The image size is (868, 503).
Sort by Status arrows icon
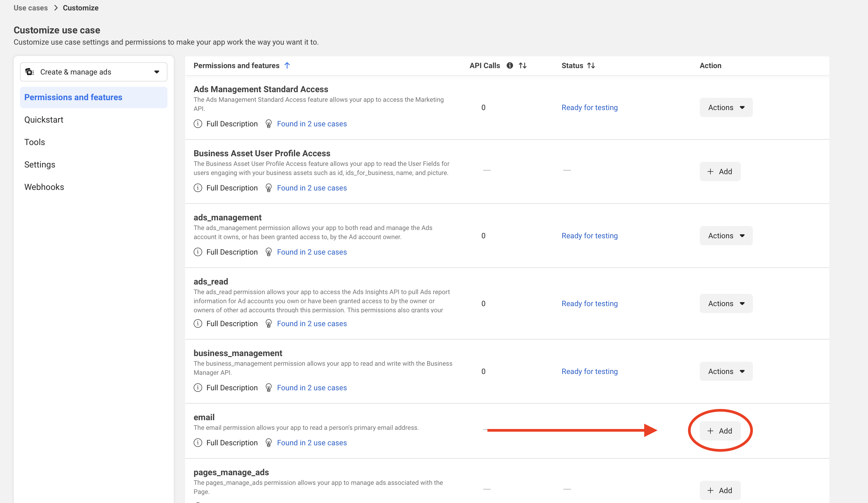591,65
